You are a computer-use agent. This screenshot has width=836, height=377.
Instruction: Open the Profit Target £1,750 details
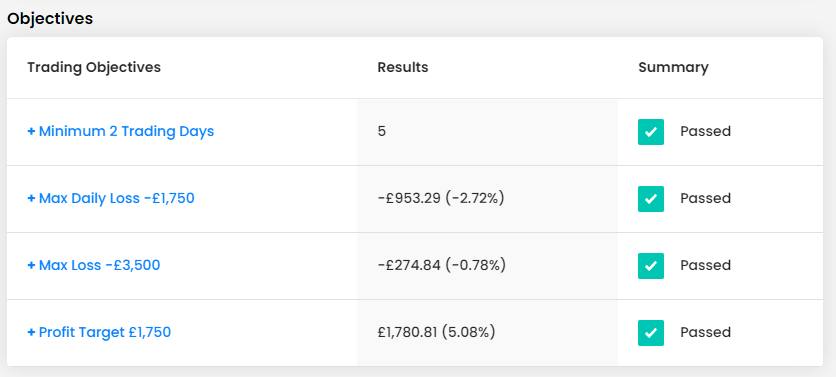pos(99,332)
